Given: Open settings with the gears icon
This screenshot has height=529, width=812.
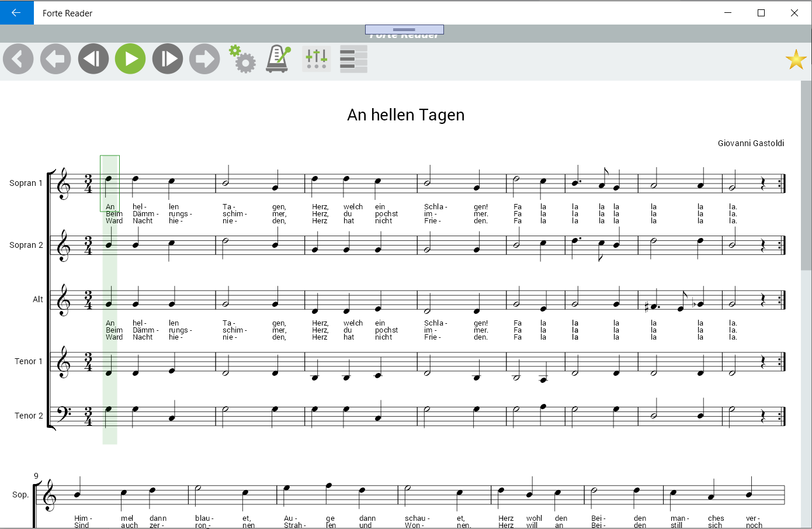Looking at the screenshot, I should 242,59.
